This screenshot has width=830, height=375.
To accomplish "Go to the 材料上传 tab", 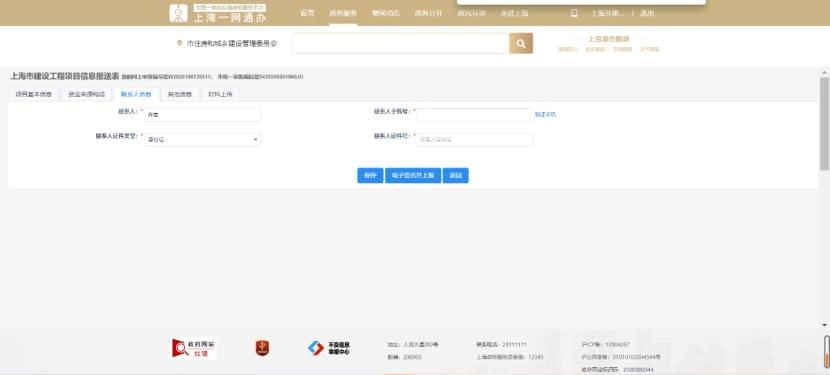I will point(220,95).
